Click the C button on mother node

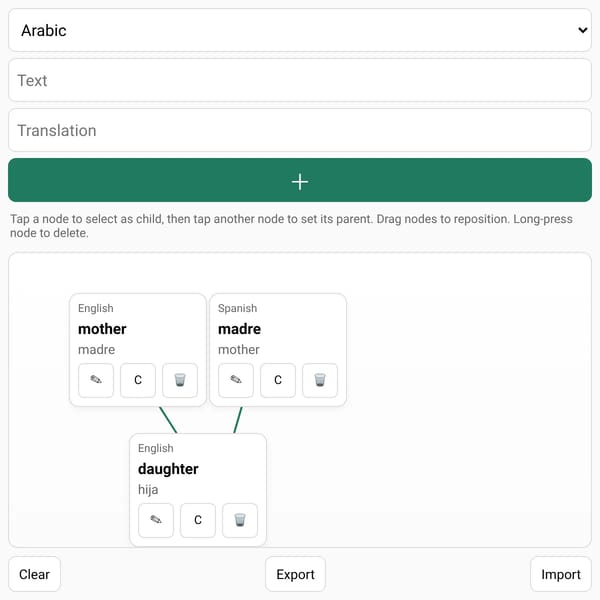(138, 380)
